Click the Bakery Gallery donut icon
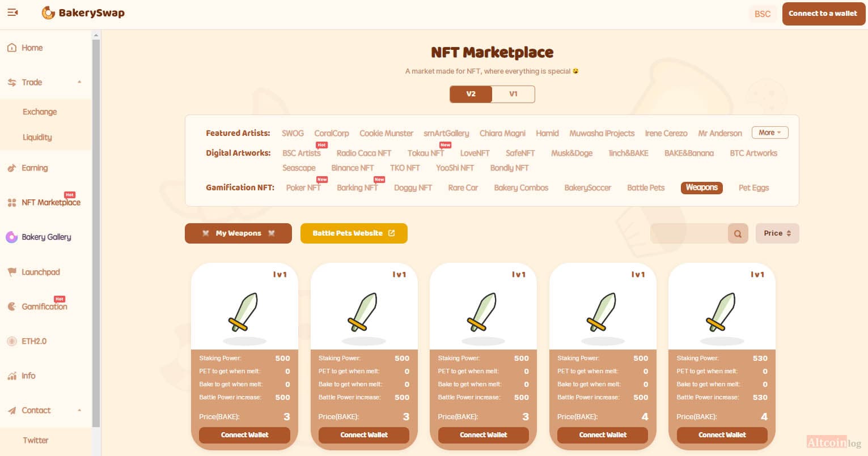868x456 pixels. (x=11, y=237)
